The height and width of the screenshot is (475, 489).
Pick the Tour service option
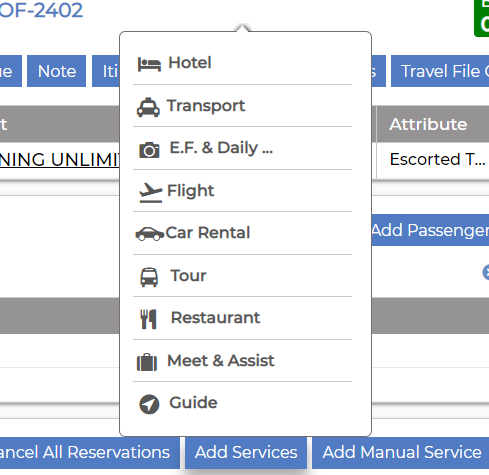[x=242, y=276]
